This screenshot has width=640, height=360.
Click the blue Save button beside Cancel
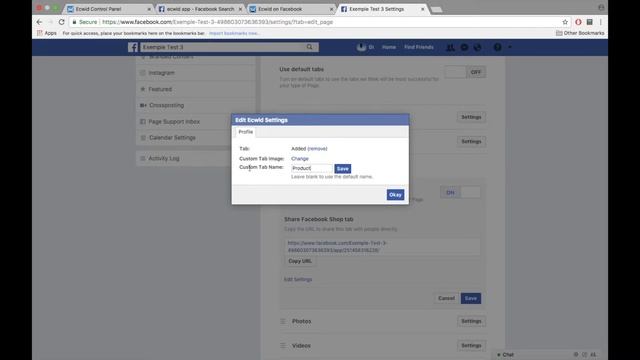point(471,298)
